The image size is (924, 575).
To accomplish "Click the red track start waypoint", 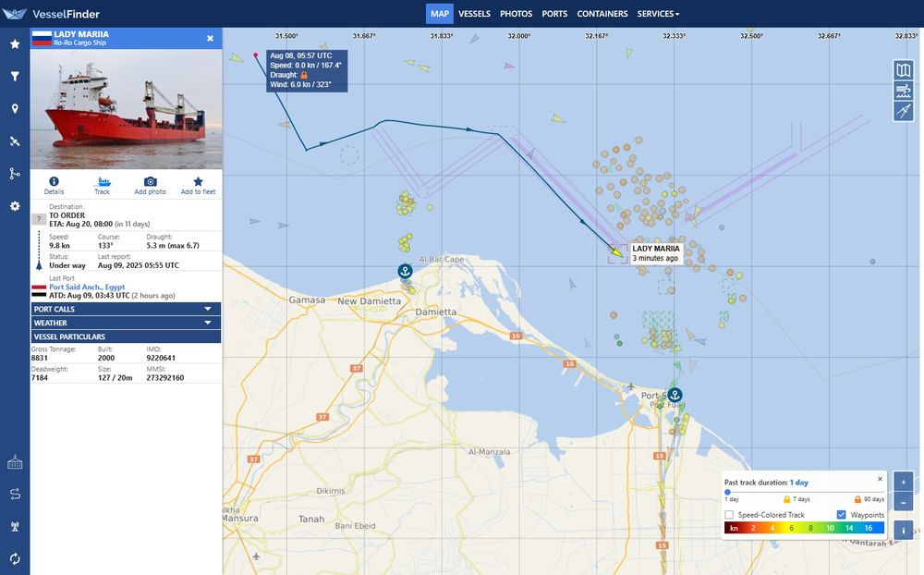I will 256,55.
